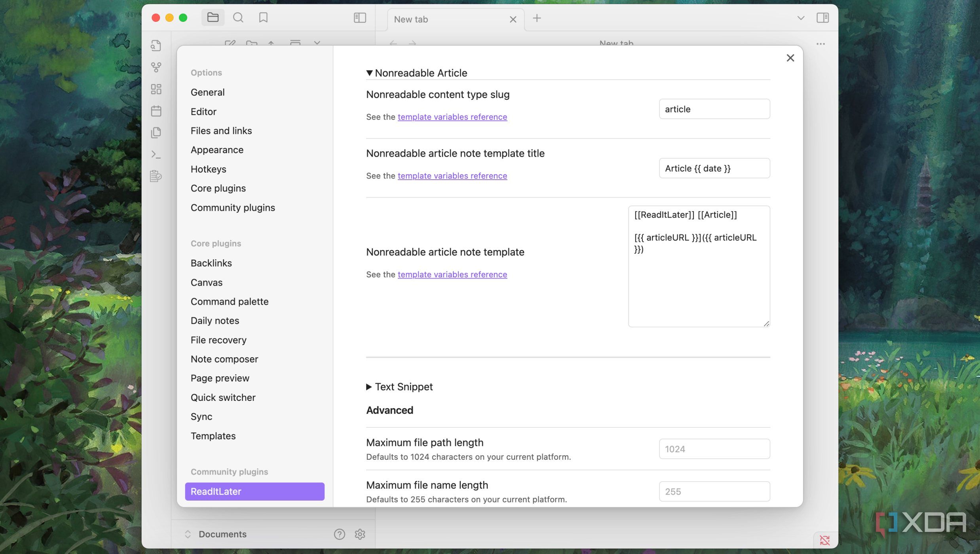The height and width of the screenshot is (554, 980).
Task: Open the search magnifier icon
Action: click(238, 17)
